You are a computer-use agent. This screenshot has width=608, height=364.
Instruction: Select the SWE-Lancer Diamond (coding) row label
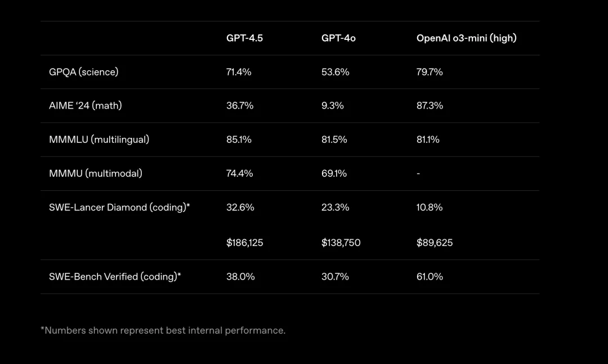click(x=119, y=208)
